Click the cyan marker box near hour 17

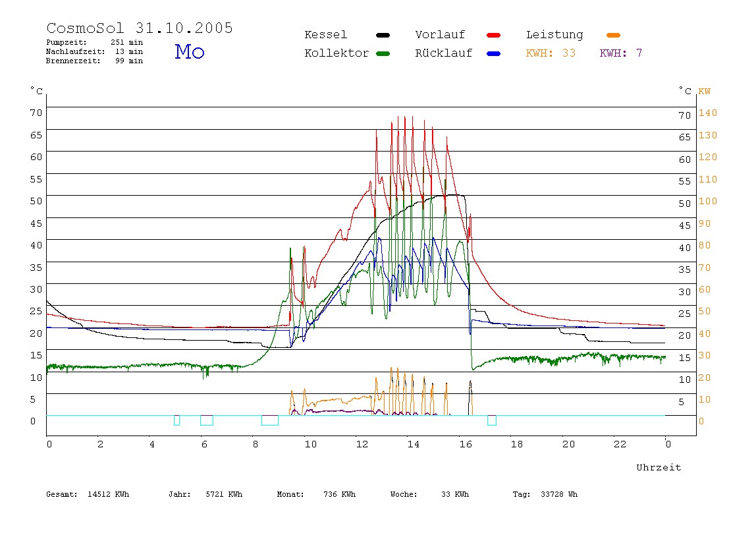point(492,420)
